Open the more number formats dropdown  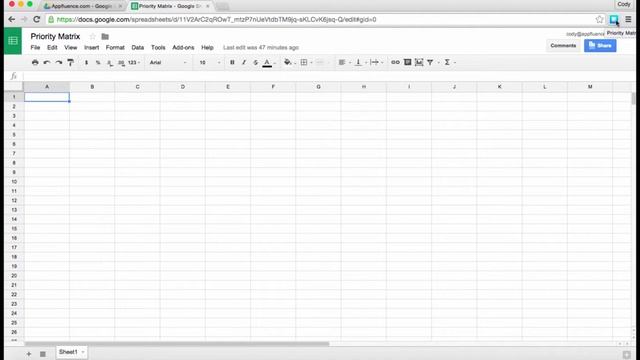click(134, 62)
